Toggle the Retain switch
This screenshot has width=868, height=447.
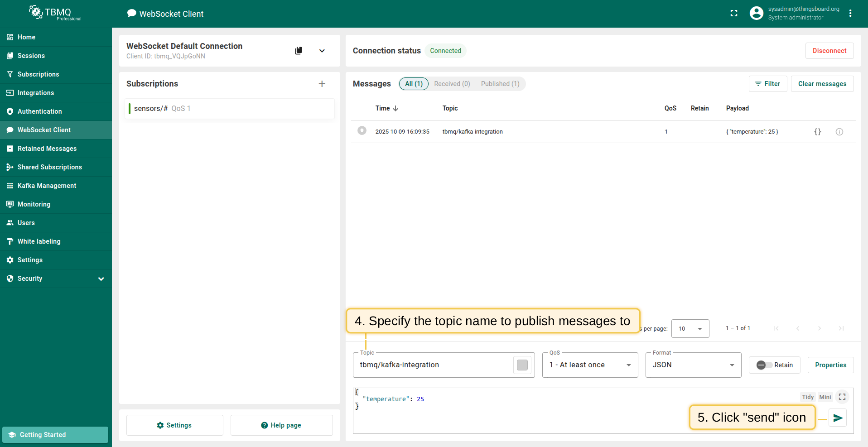coord(764,365)
